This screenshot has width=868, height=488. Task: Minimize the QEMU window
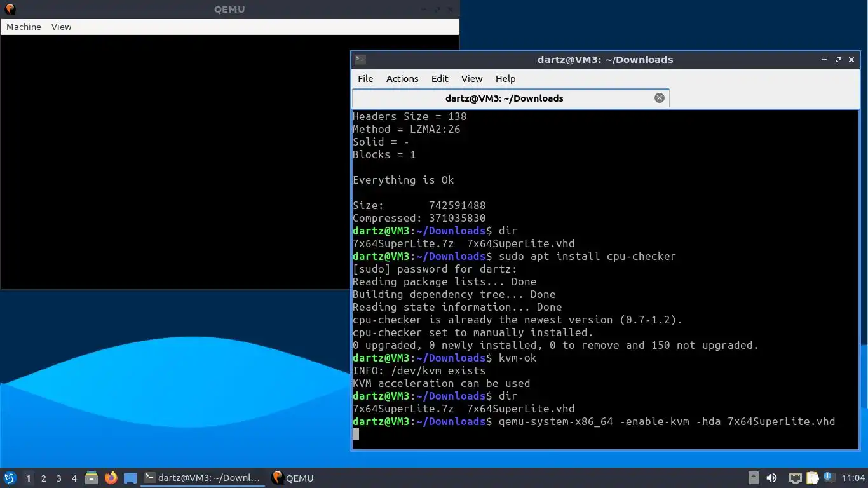pos(424,10)
